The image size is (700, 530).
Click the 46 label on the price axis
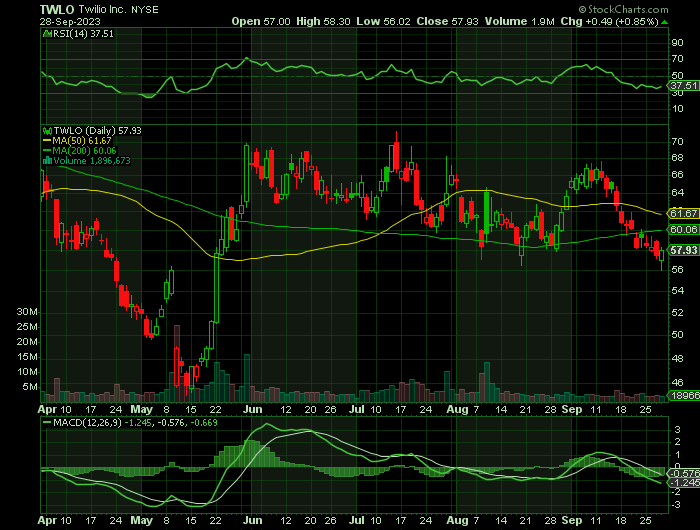tap(678, 383)
